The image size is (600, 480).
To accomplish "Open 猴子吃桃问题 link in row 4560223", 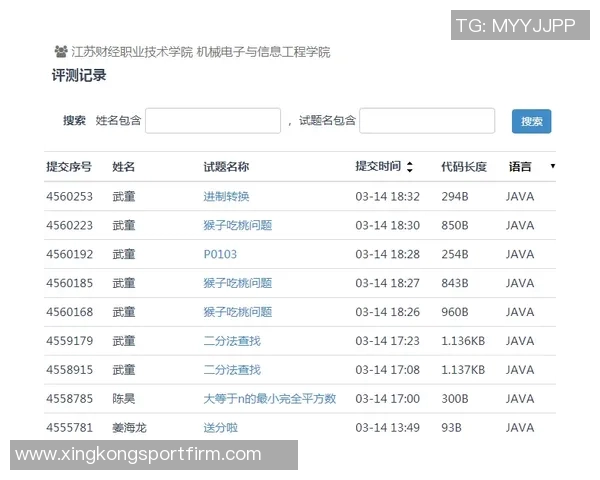I will point(238,225).
